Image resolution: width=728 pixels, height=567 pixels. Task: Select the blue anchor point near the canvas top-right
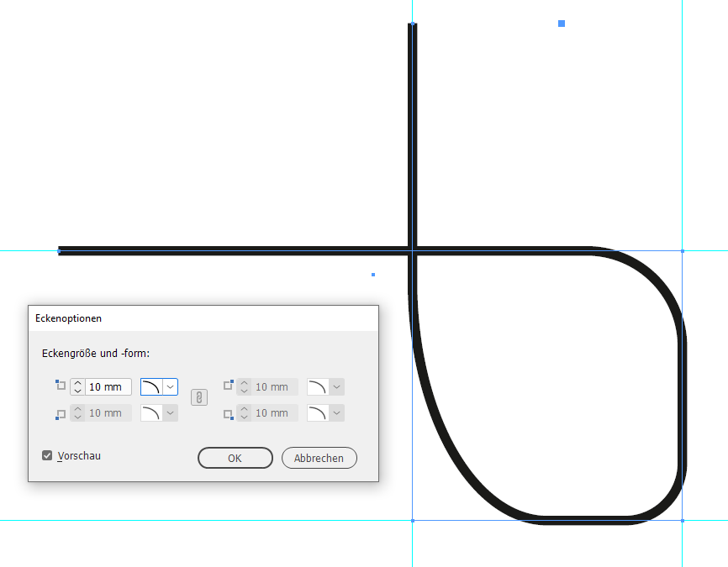562,24
